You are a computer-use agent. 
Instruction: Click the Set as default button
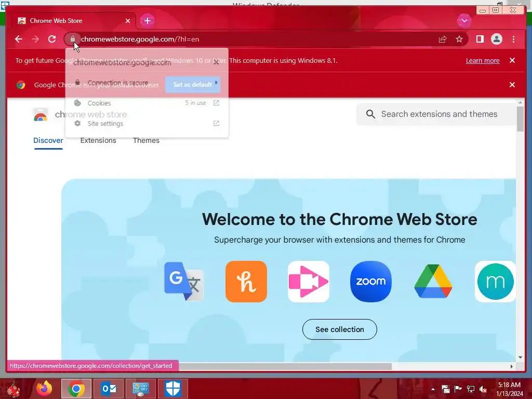[x=193, y=85]
